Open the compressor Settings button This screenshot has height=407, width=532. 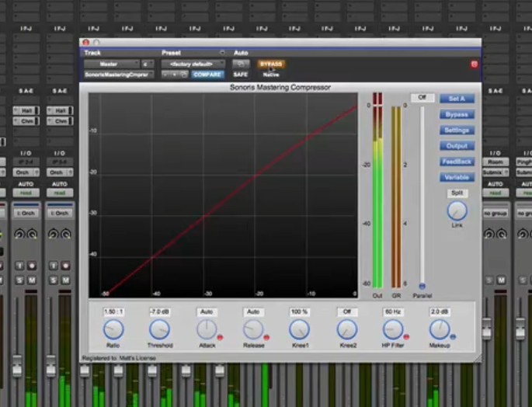coord(457,130)
